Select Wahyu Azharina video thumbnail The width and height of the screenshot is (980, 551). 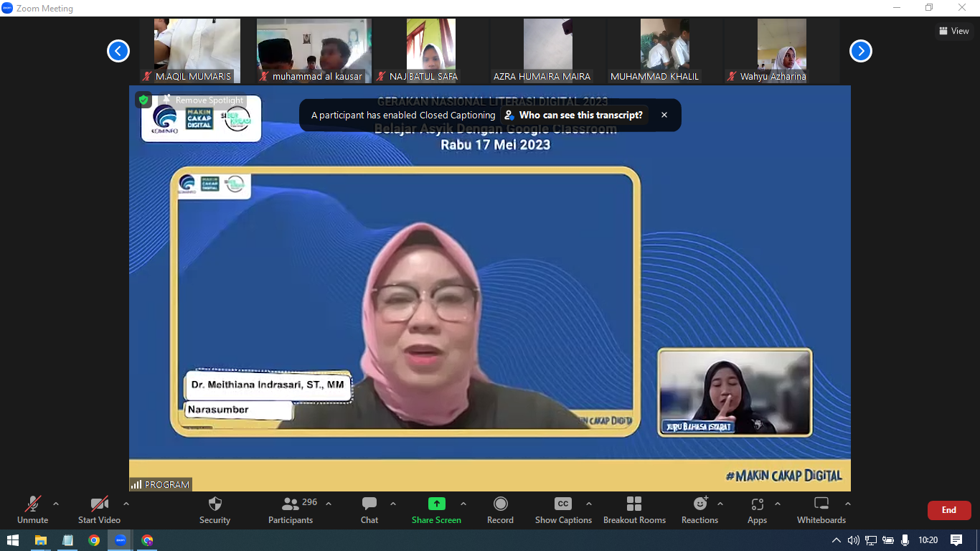(781, 51)
